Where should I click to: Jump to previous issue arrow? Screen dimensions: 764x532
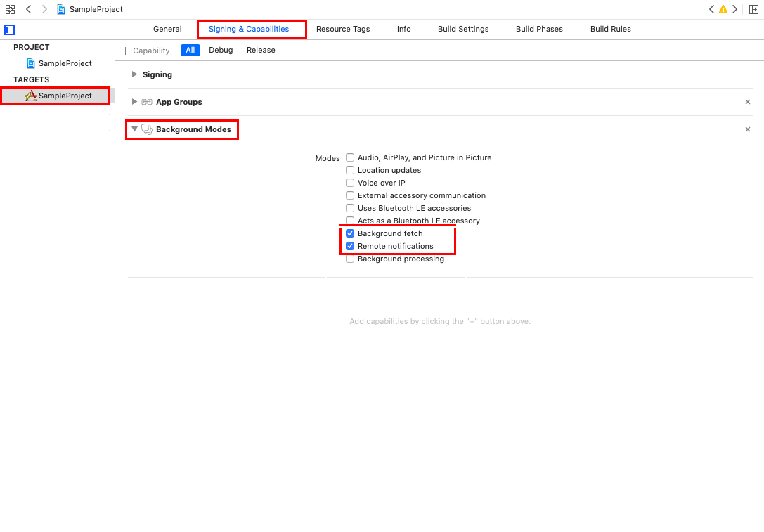click(x=711, y=9)
